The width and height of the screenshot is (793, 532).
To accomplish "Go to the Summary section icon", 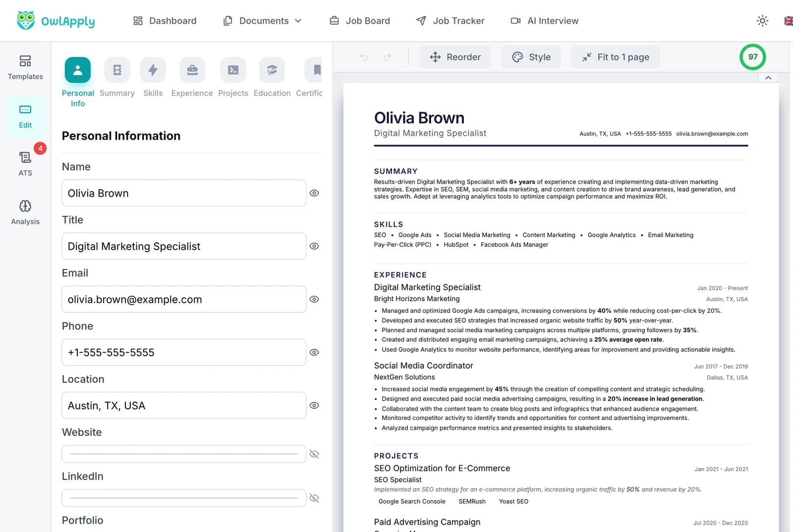I will [x=117, y=70].
